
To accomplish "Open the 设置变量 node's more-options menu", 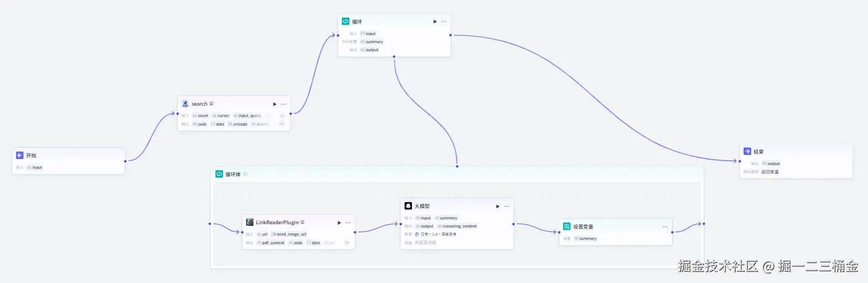I will (x=665, y=227).
